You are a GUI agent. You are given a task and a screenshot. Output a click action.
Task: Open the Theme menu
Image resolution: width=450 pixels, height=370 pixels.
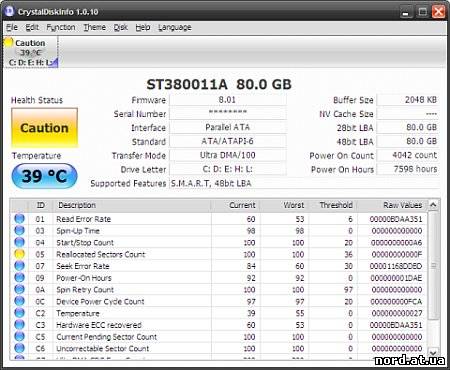tap(95, 27)
